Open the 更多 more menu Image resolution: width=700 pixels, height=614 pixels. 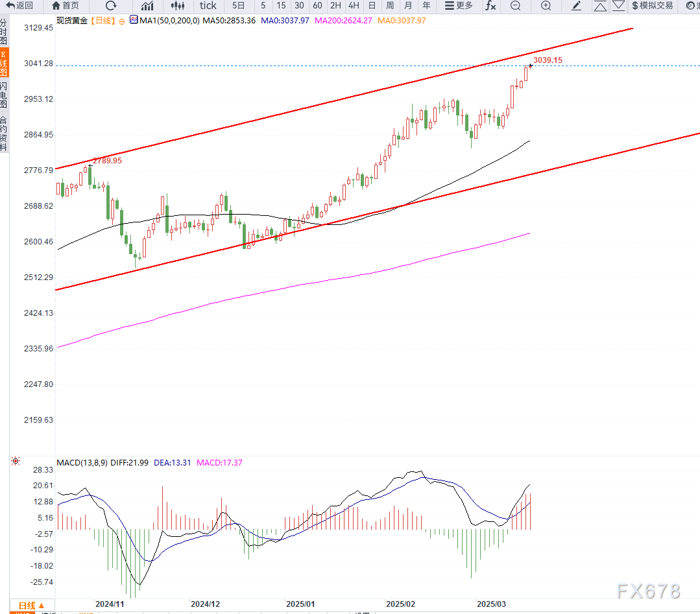459,6
